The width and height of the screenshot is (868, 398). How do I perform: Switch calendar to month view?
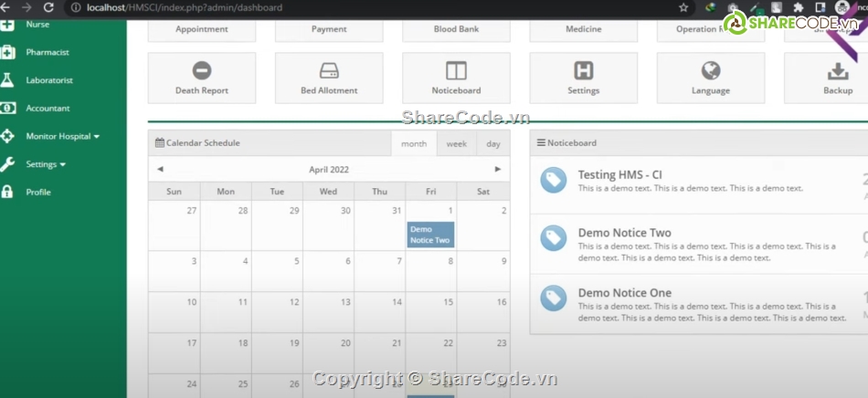[414, 143]
